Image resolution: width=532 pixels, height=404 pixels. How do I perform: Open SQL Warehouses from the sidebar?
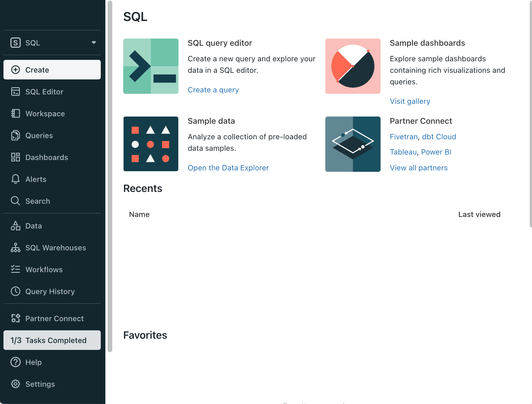pos(56,247)
